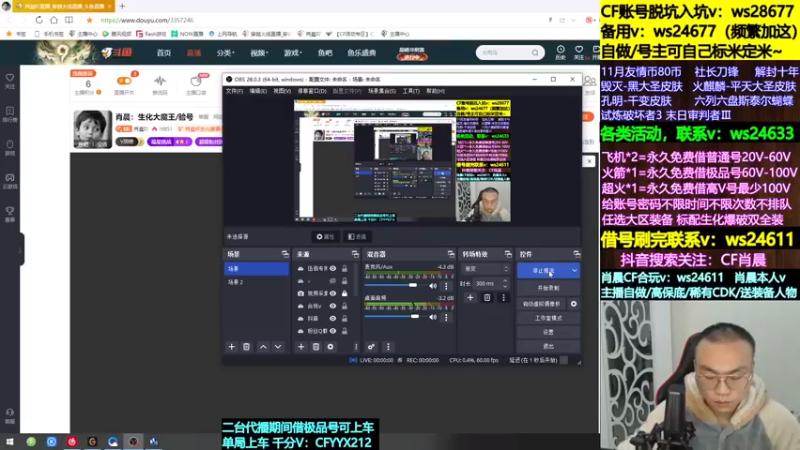800x450 pixels.
Task: Open OBS 停靠窗口(D) menu
Action: (x=312, y=91)
